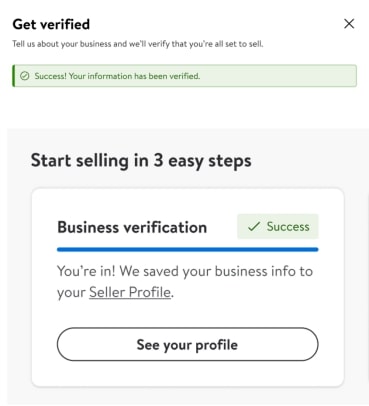The height and width of the screenshot is (406, 369).
Task: Click the 'Tell us about your business' subtitle
Action: coord(138,44)
